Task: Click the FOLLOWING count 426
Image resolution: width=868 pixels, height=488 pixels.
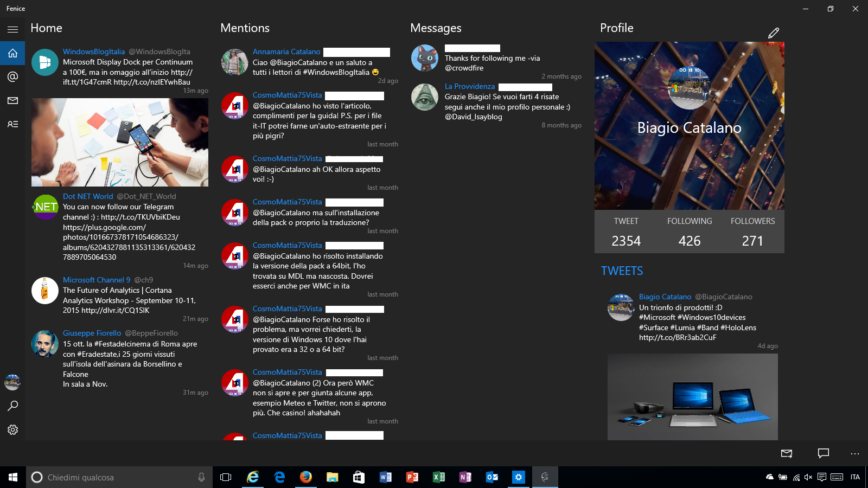Action: (690, 241)
